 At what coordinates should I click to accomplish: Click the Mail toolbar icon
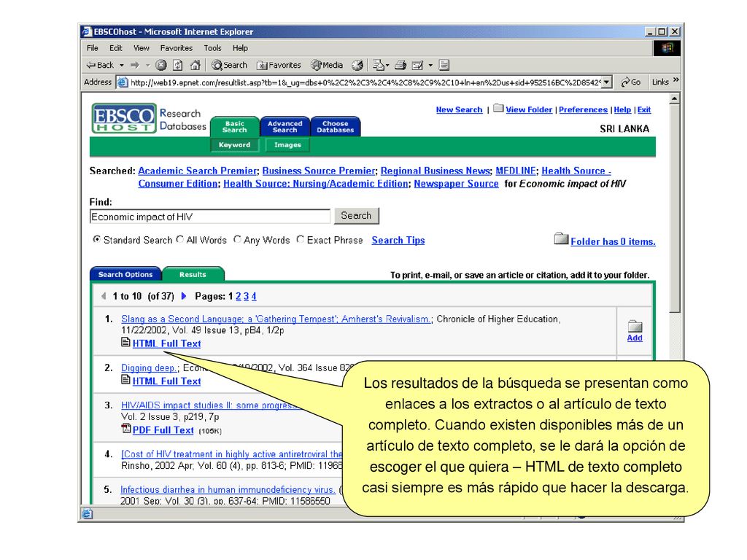pos(379,65)
